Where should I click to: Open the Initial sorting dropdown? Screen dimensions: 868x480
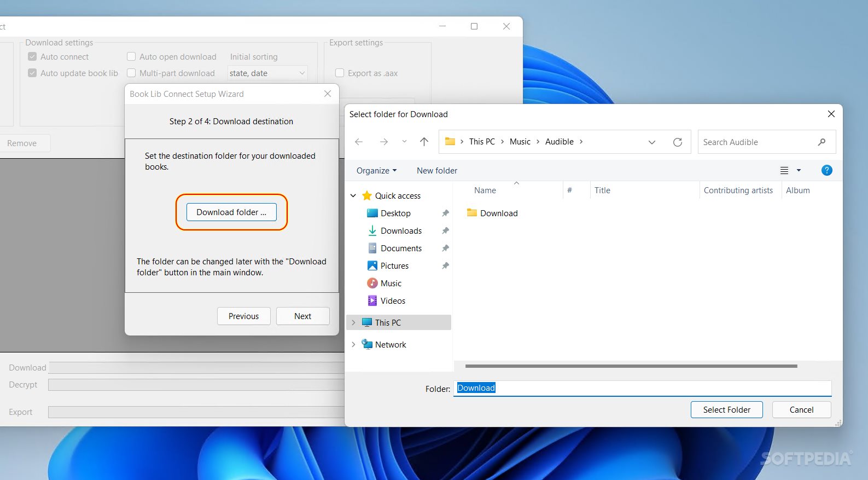click(267, 73)
